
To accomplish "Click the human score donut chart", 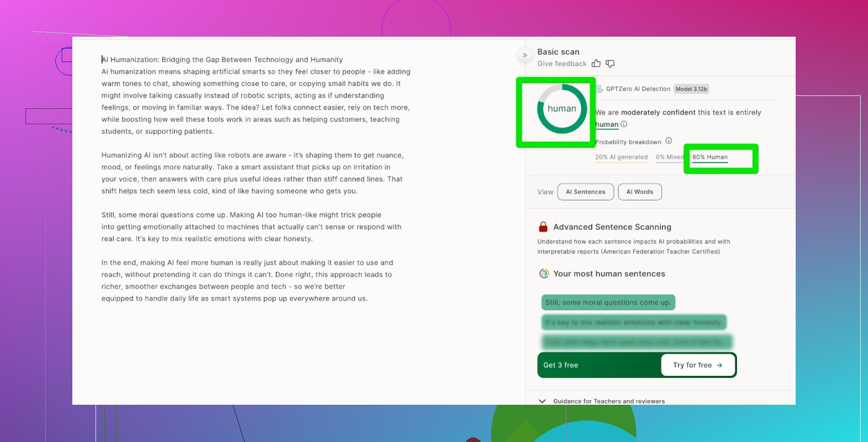I will [x=562, y=109].
